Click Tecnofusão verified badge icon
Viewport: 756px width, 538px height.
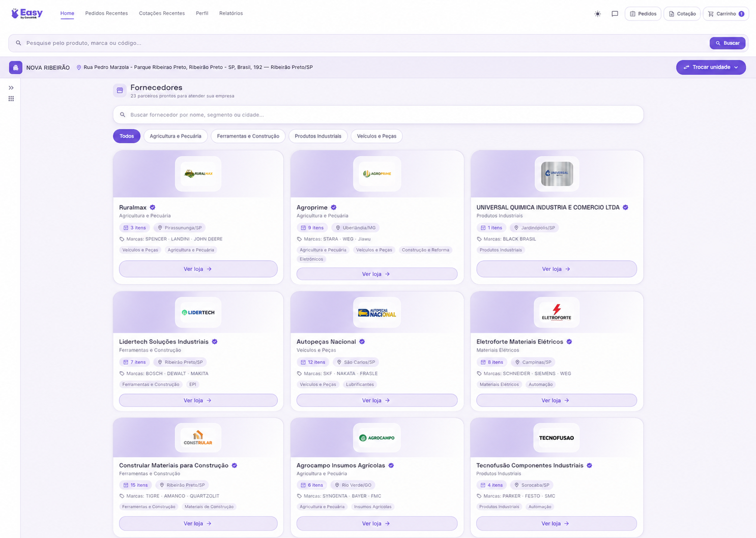click(x=589, y=465)
